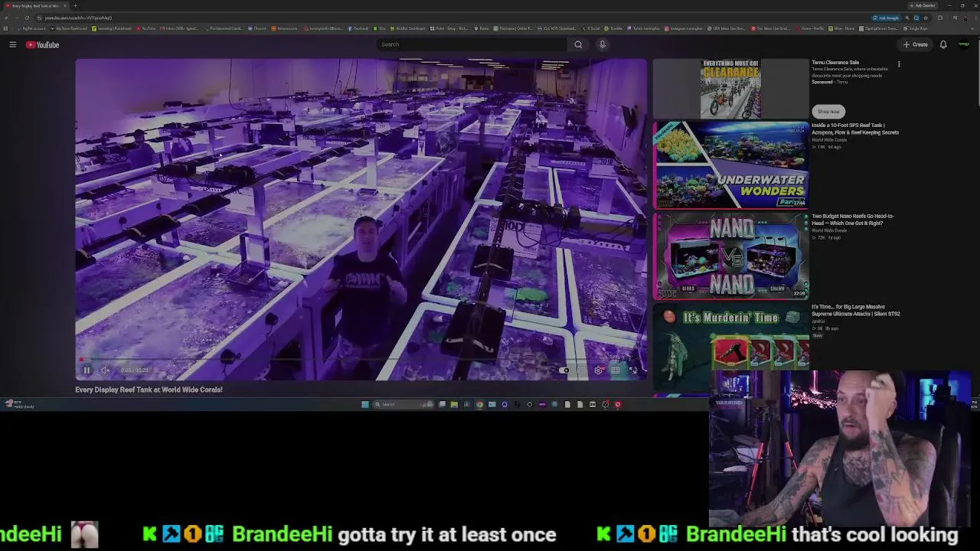This screenshot has width=980, height=551.
Task: Toggle the autoplay switch in the player
Action: point(564,370)
